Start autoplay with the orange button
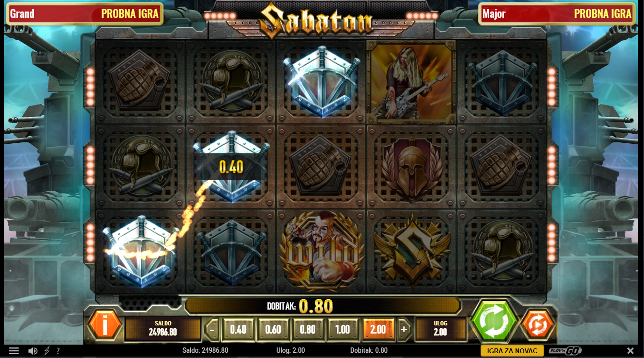644x358 pixels. point(538,325)
